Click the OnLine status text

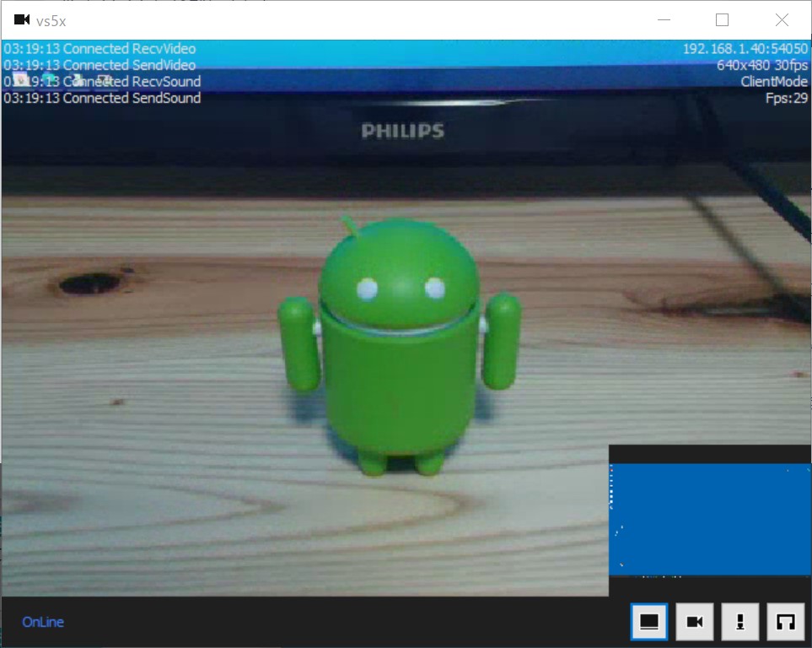click(43, 622)
